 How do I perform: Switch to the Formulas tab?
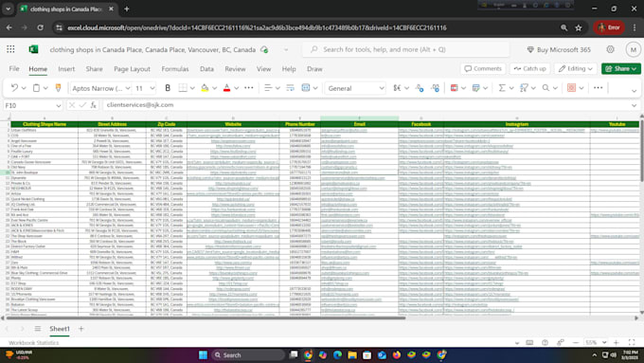[175, 68]
